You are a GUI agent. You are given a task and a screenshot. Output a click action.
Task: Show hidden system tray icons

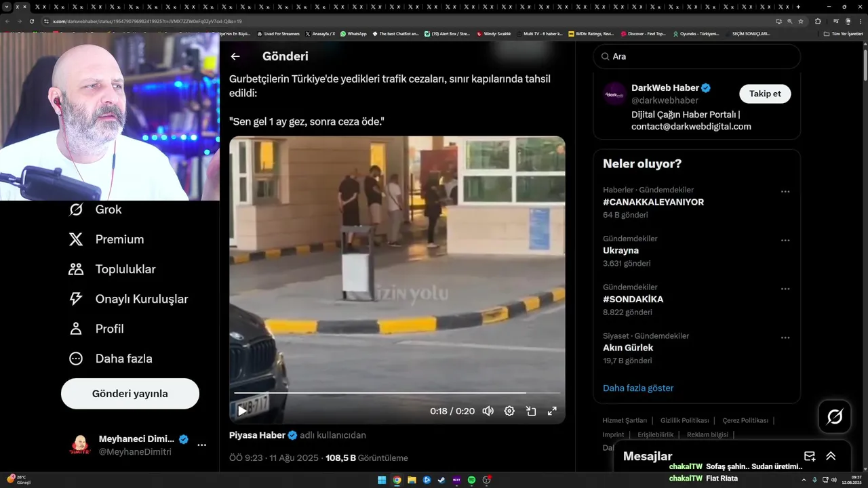pos(804,480)
